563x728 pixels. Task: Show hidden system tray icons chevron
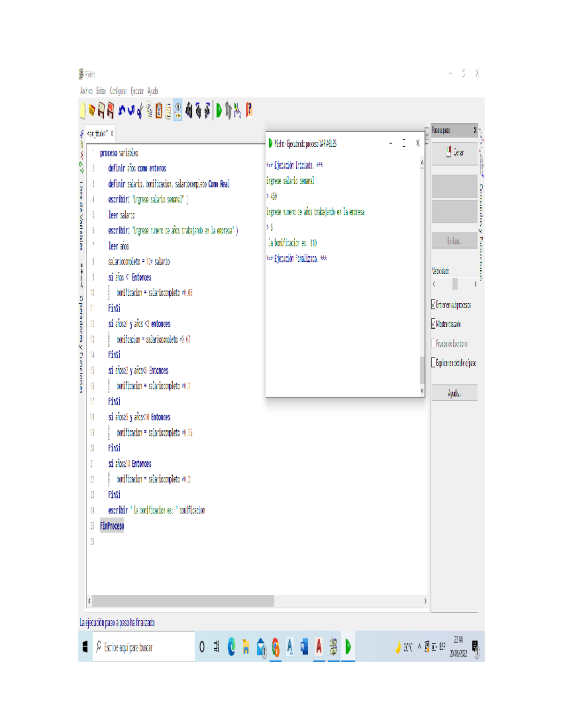[419, 647]
